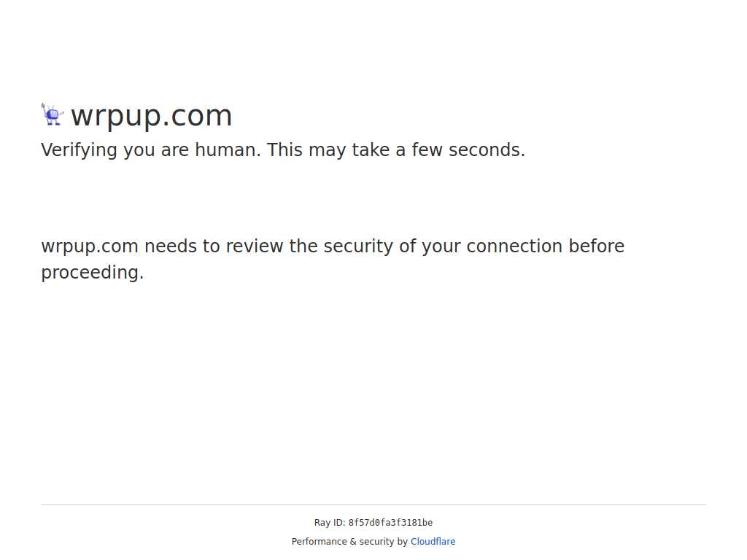
Task: Click the large wrpup.com site heading
Action: pyautogui.click(x=151, y=115)
